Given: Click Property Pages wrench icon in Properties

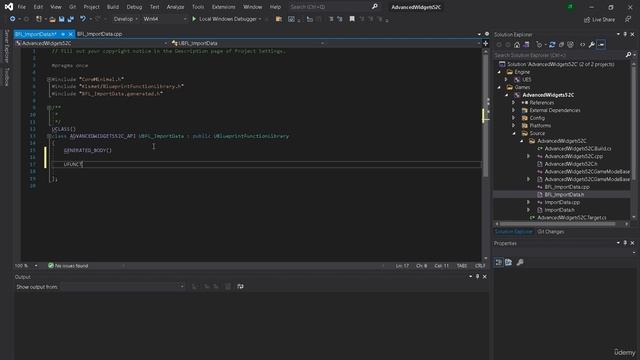Looking at the screenshot, I should pyautogui.click(x=520, y=262).
